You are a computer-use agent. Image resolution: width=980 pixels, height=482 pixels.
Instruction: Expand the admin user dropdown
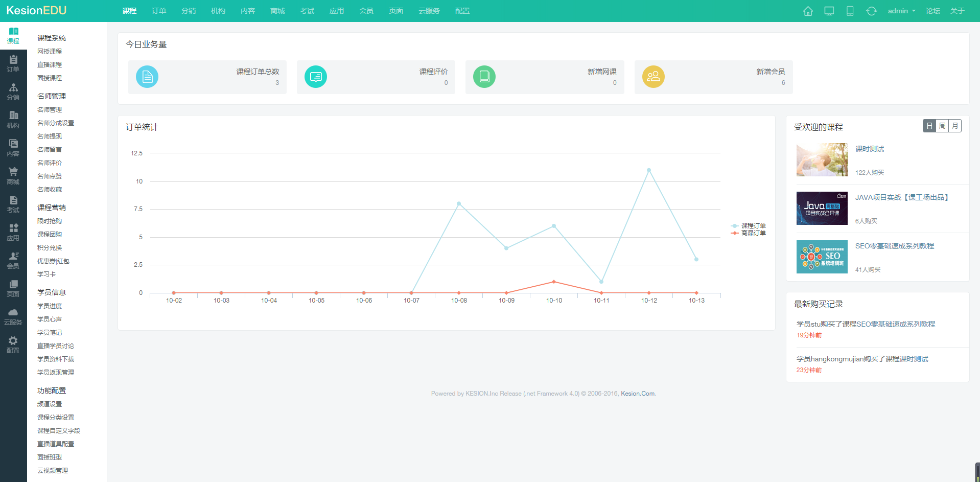point(901,11)
